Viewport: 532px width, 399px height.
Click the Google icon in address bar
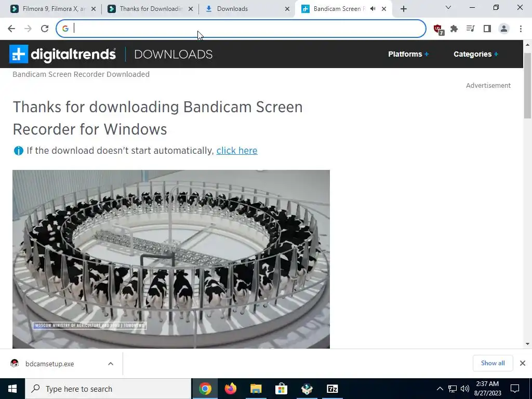[65, 29]
